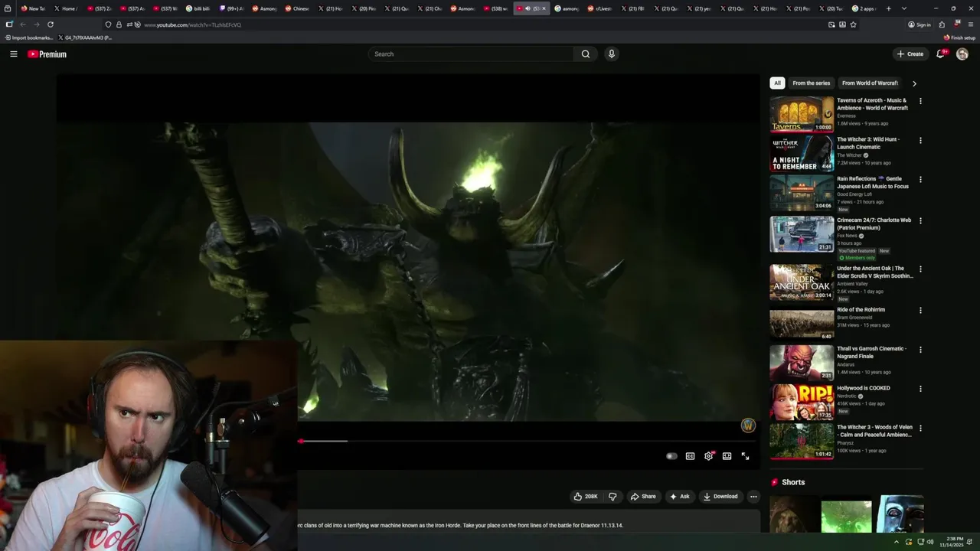The height and width of the screenshot is (551, 980).
Task: Open the browser extensions icon
Action: (942, 24)
